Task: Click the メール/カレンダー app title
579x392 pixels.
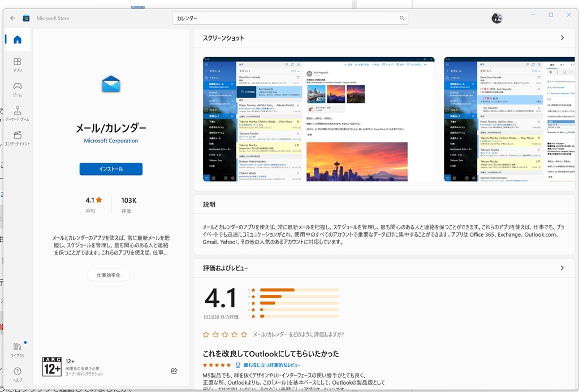Action: click(x=111, y=128)
